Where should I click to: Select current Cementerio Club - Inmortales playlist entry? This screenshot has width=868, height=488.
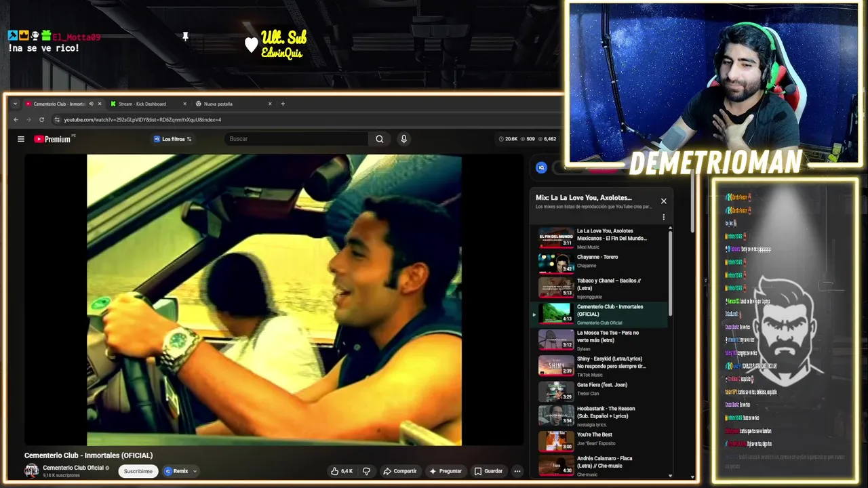tap(602, 314)
